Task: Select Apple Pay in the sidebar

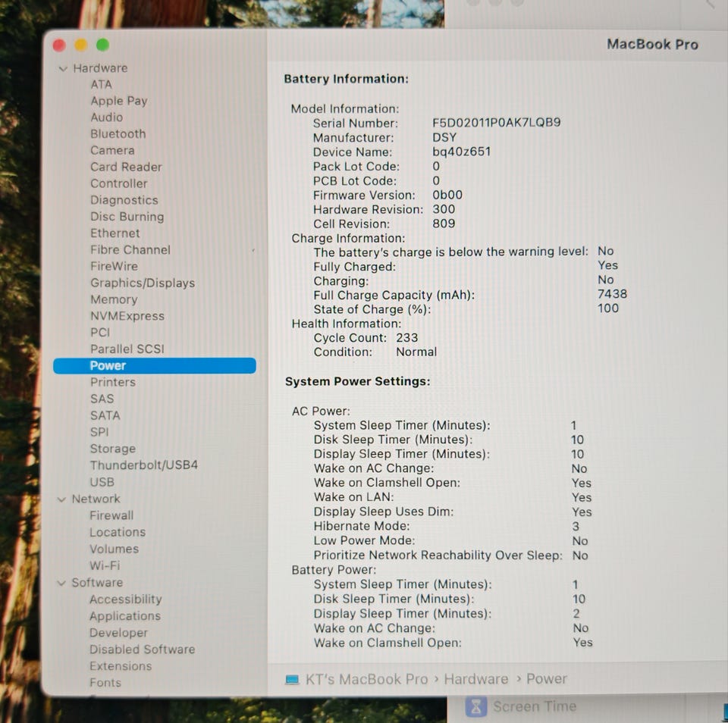Action: [x=119, y=101]
